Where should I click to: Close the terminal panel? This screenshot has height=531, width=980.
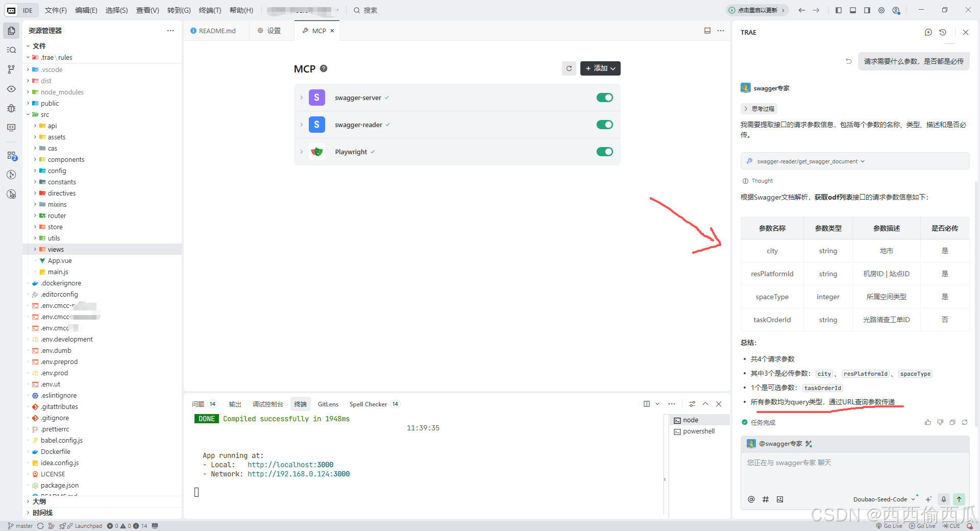719,404
